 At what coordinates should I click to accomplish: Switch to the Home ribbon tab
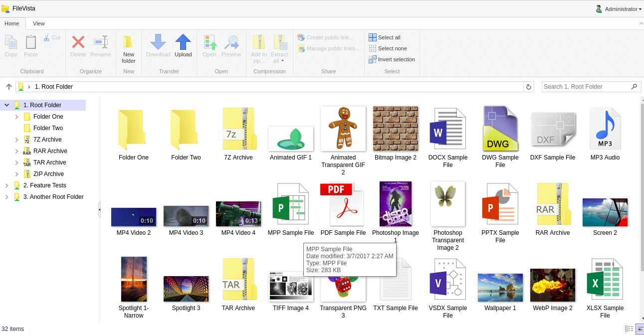pyautogui.click(x=12, y=23)
